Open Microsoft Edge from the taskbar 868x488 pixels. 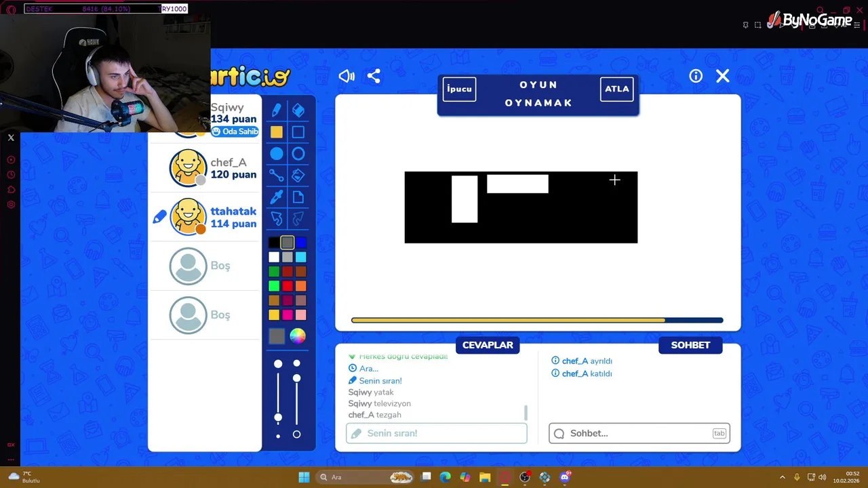coord(446,477)
